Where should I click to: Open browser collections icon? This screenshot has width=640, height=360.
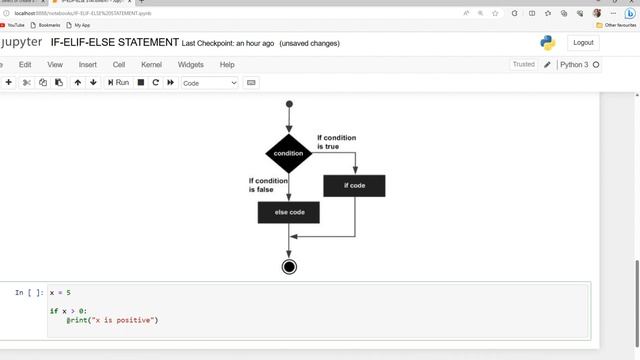click(564, 13)
